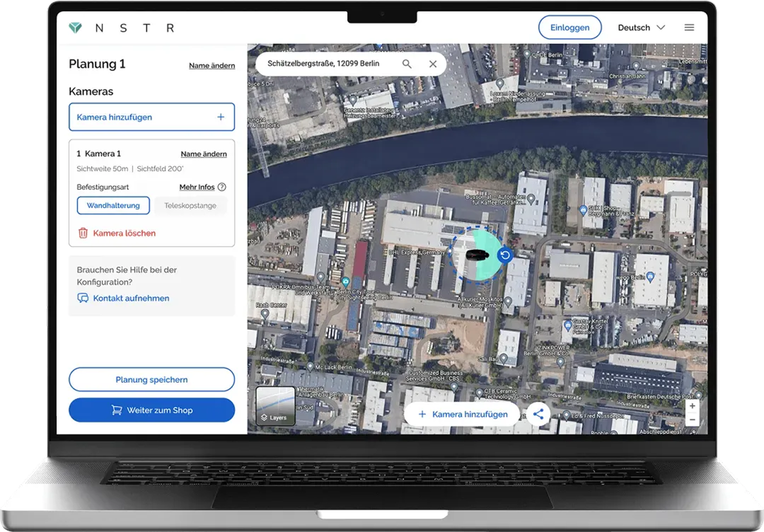
Task: Click the wego Berlin shop pin
Action: click(650, 277)
